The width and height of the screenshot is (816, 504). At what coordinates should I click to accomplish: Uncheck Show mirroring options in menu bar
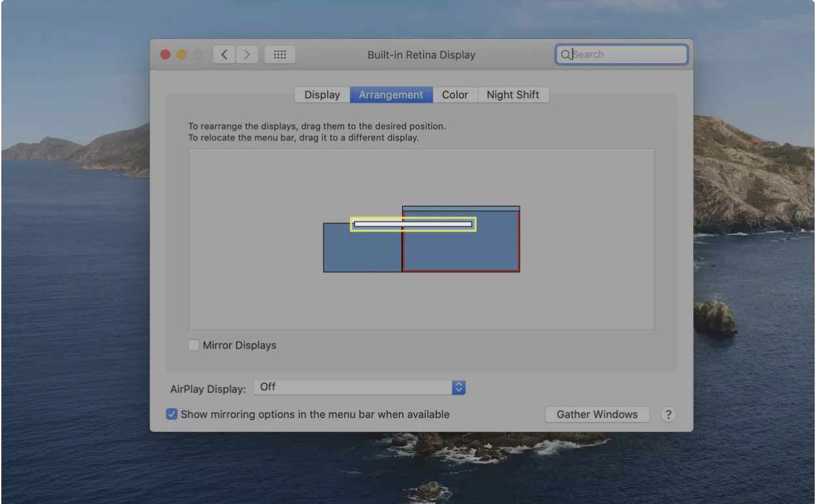172,414
